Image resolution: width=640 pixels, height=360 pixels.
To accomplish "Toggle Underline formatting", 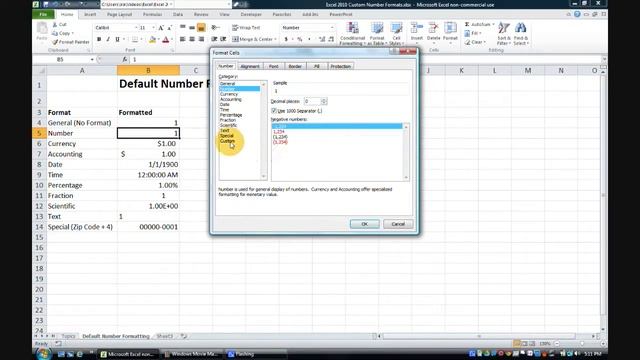I will 117,40.
